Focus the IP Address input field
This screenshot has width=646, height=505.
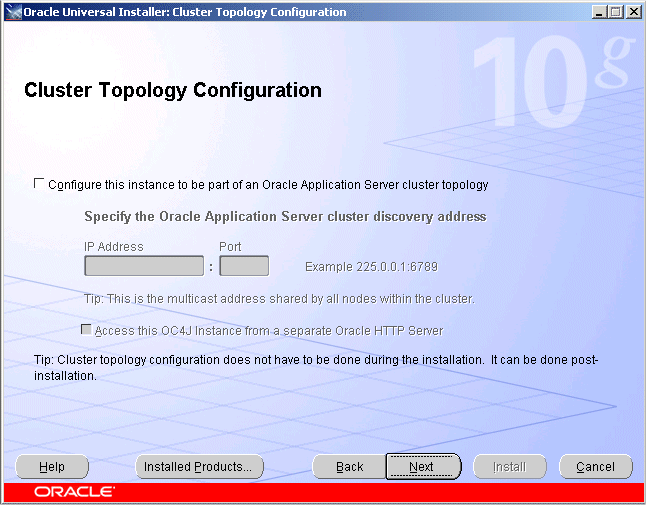[x=144, y=266]
